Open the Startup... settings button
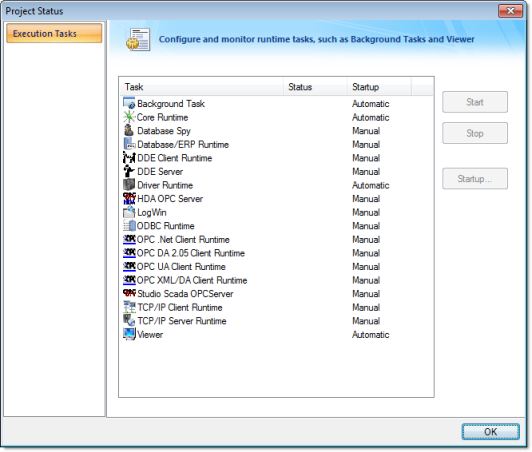 point(475,178)
